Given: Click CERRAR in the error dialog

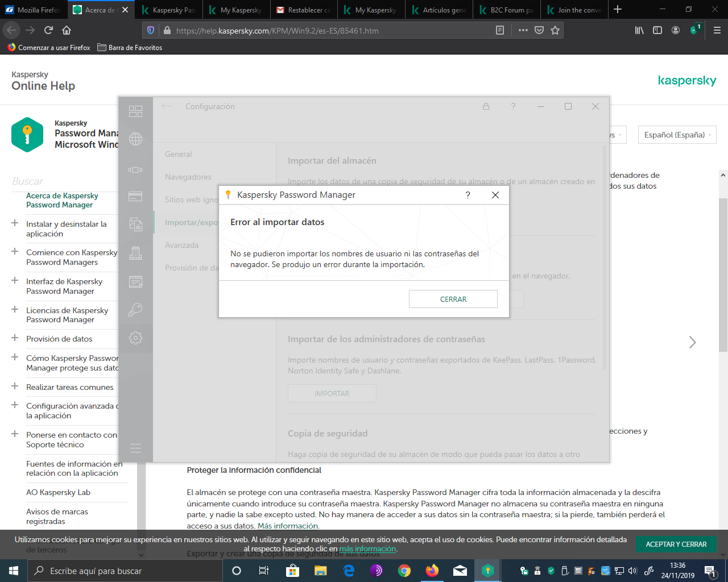Looking at the screenshot, I should [x=453, y=299].
